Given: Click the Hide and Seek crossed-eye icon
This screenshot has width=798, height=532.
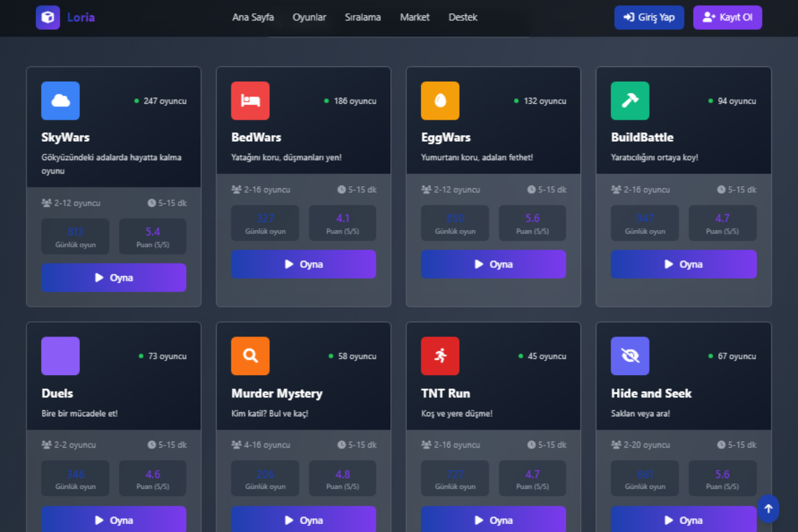Looking at the screenshot, I should click(x=630, y=356).
